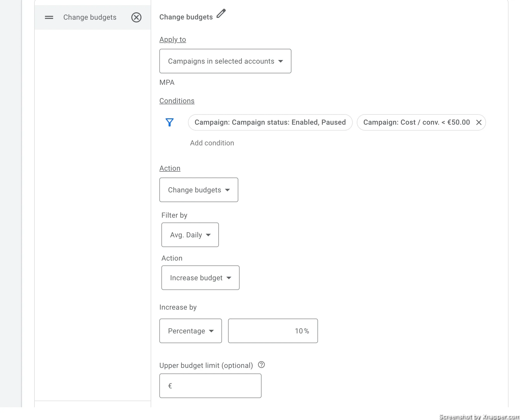Click the MPA account text
Image resolution: width=520 pixels, height=420 pixels.
[x=167, y=83]
